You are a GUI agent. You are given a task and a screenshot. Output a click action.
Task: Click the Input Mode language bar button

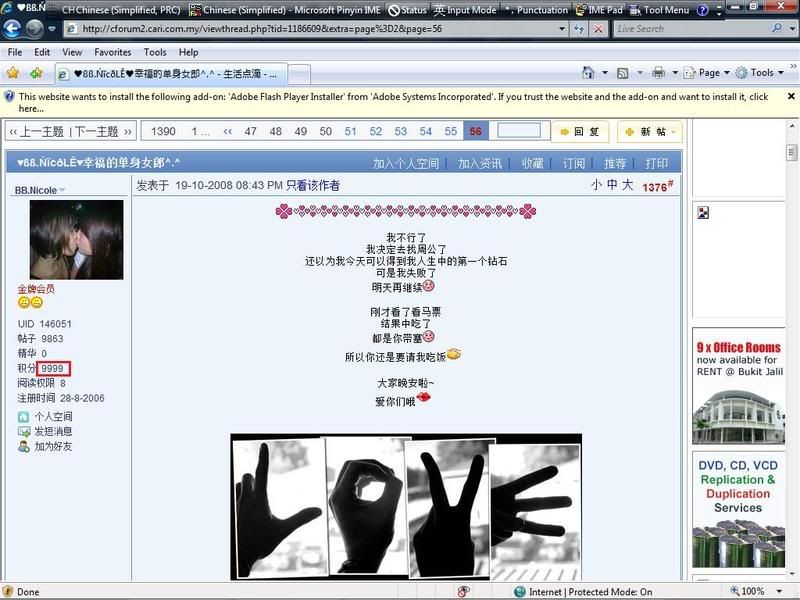(x=465, y=10)
